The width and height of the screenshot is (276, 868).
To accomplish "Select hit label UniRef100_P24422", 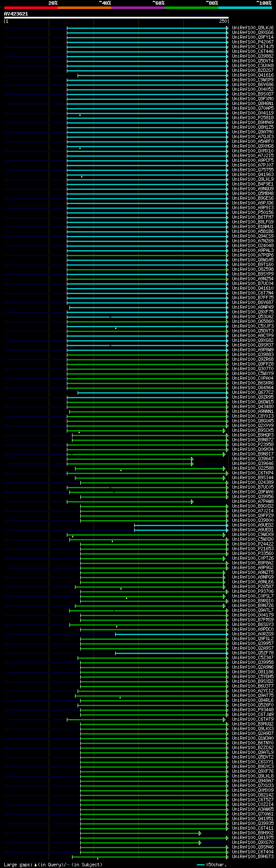I will coord(253,544).
